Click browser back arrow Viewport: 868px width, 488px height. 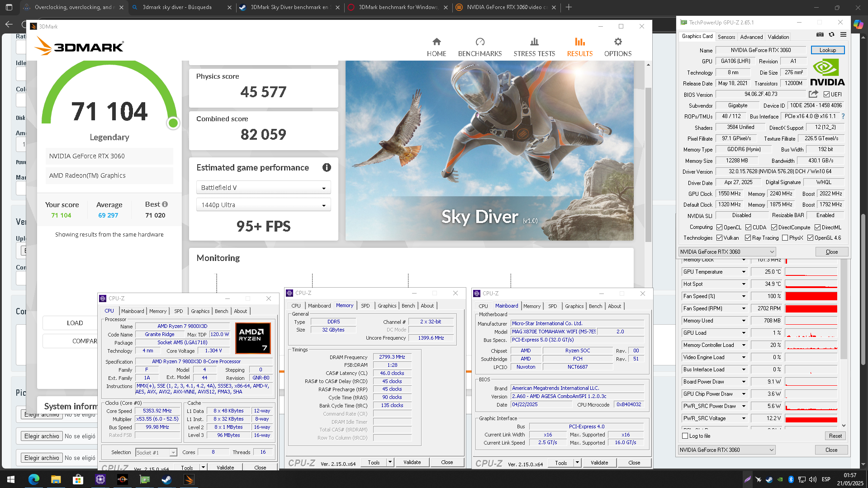(x=9, y=24)
